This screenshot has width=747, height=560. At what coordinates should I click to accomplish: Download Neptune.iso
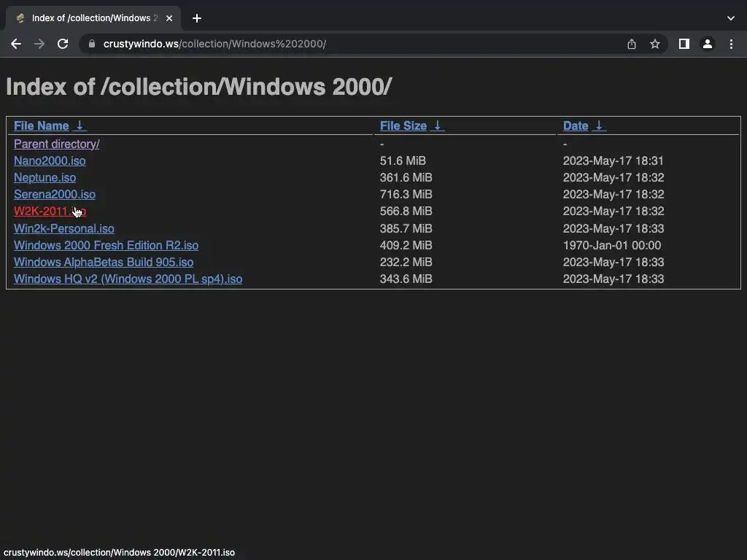[x=44, y=178]
